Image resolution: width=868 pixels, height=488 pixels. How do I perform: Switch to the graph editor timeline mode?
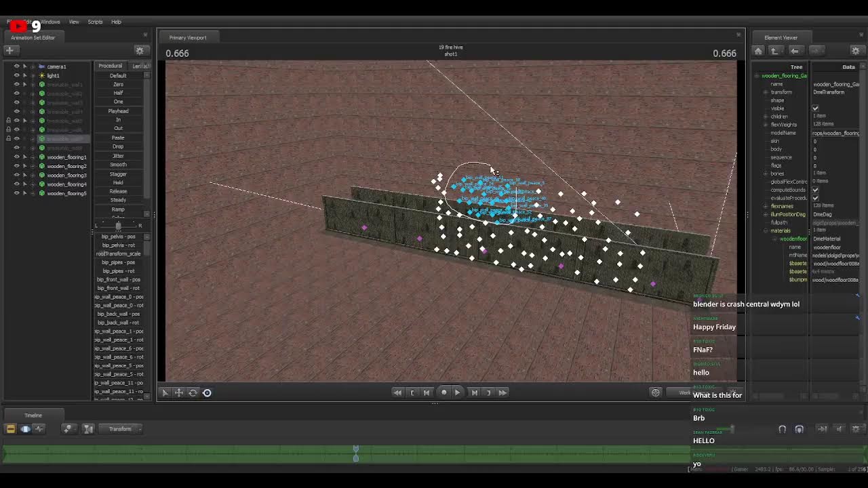[x=39, y=428]
